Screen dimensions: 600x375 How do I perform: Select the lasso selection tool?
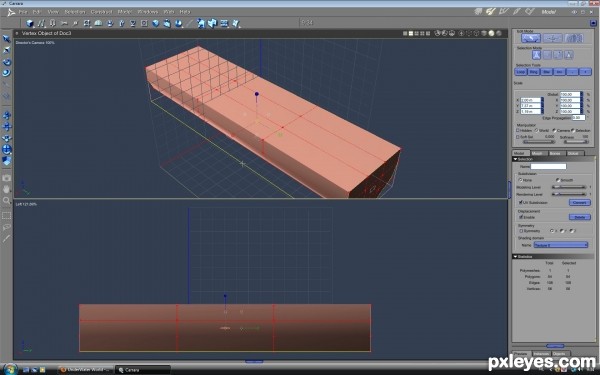(7, 227)
